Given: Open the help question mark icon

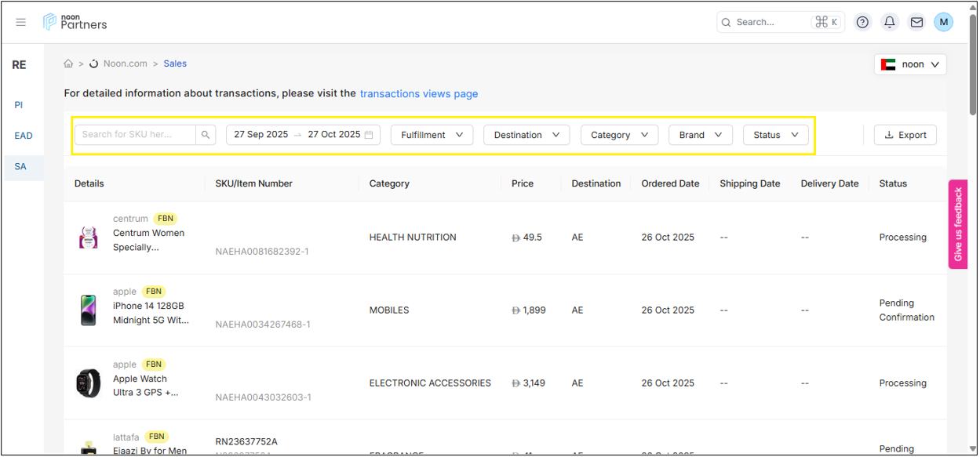Looking at the screenshot, I should coord(862,22).
